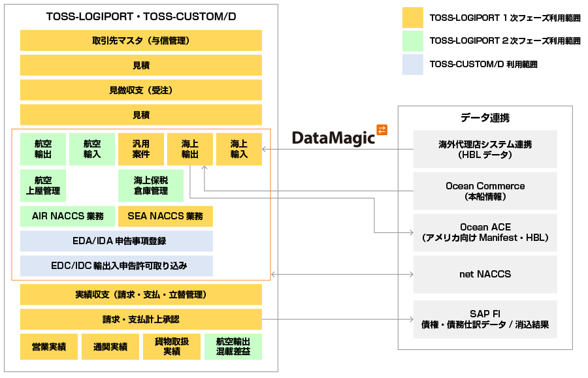Select the 航空輸入 module tile
The width and height of the screenshot is (588, 378).
pos(93,148)
